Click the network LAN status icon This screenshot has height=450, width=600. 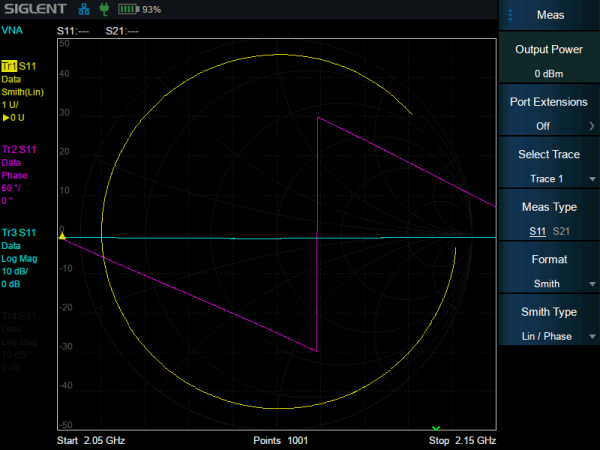pyautogui.click(x=84, y=9)
